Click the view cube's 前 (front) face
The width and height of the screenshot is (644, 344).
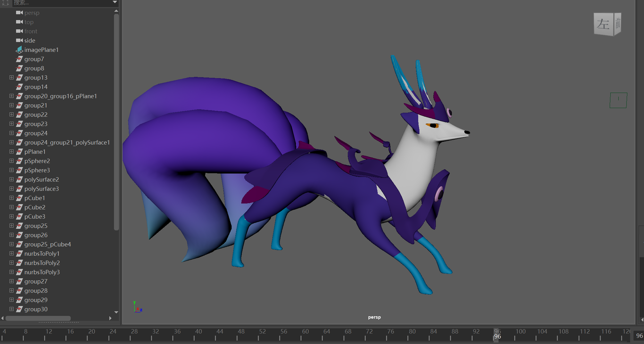point(617,23)
